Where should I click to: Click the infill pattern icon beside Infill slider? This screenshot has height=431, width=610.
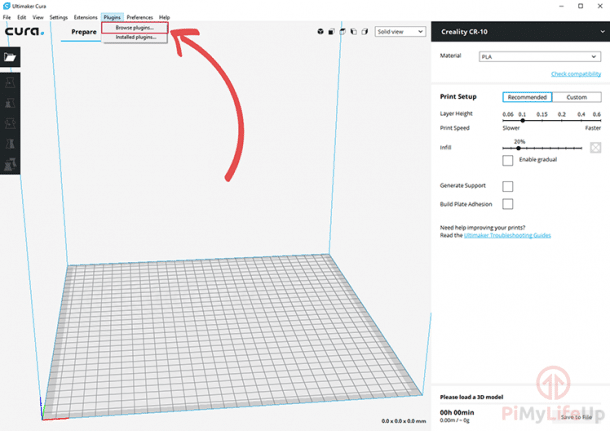(595, 148)
